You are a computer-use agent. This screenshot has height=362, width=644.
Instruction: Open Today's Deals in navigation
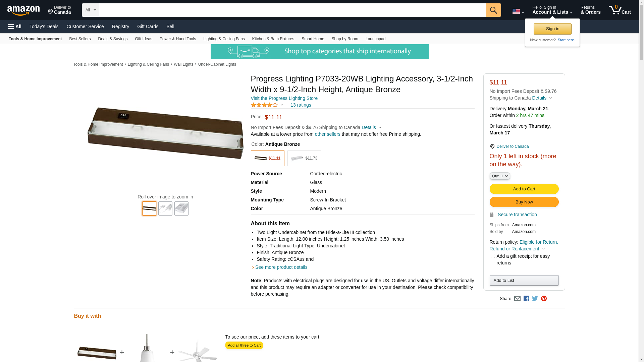point(44,26)
